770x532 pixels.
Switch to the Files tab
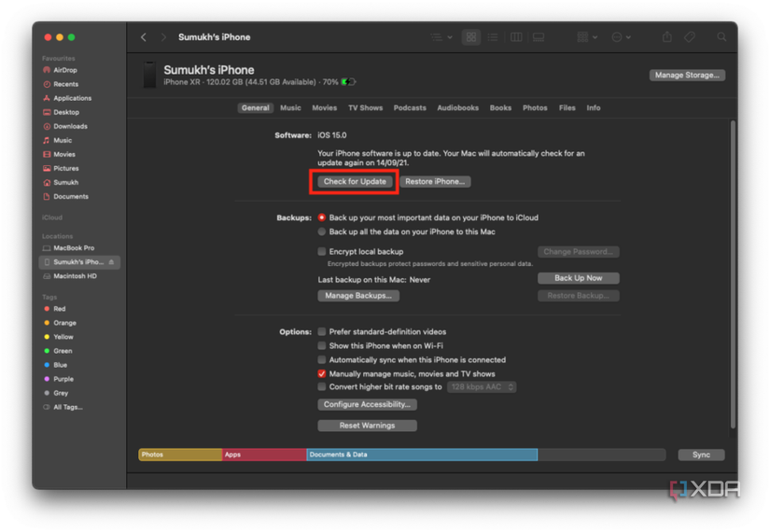click(567, 108)
